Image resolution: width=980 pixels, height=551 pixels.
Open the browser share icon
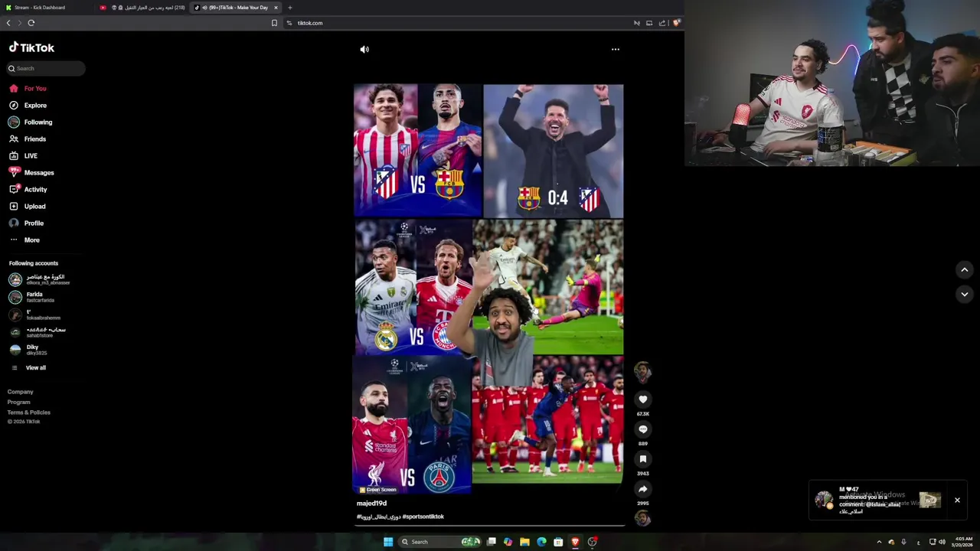tap(662, 23)
